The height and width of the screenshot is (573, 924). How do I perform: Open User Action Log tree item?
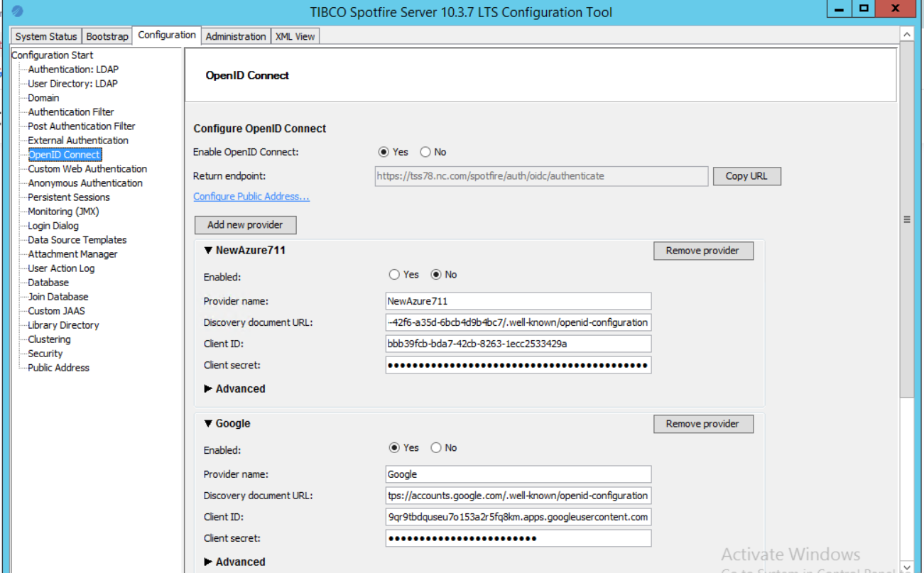[61, 268]
